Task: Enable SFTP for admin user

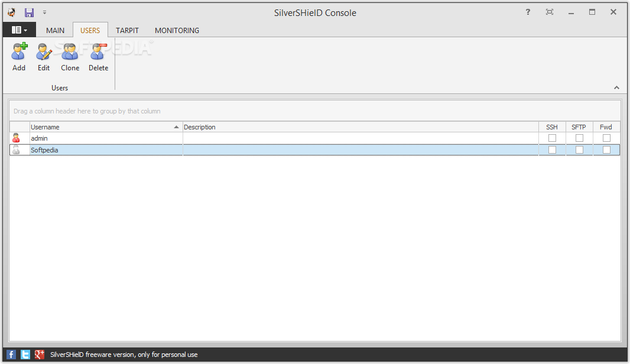Action: pos(579,138)
